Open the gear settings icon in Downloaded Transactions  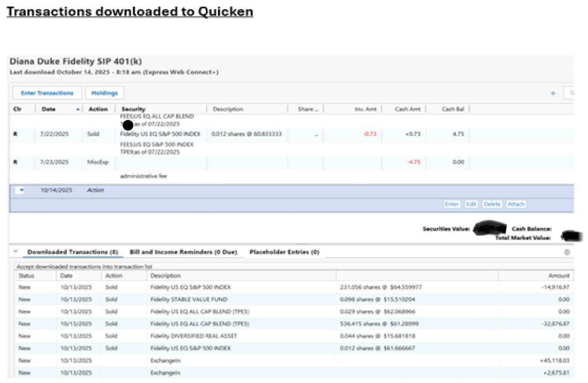click(567, 252)
